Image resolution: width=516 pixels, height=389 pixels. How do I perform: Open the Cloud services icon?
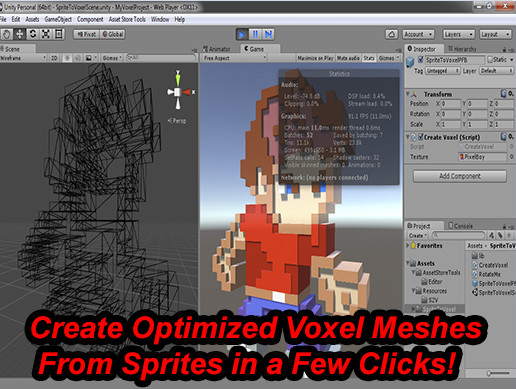(392, 34)
